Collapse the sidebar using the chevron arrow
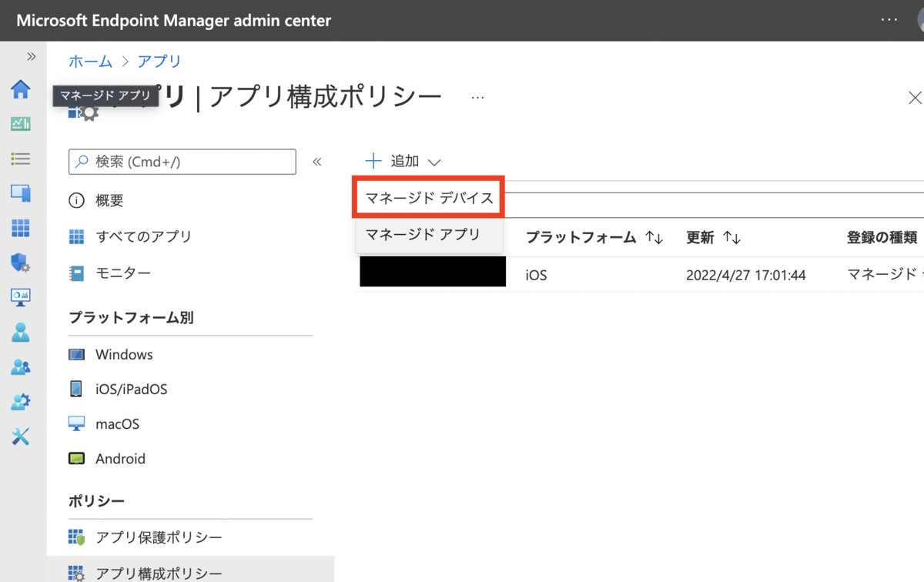This screenshot has width=924, height=582. tap(31, 55)
